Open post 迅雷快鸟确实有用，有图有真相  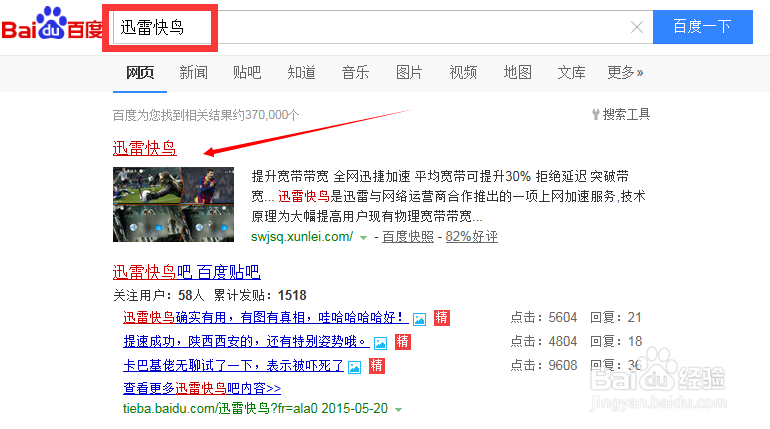pos(266,318)
